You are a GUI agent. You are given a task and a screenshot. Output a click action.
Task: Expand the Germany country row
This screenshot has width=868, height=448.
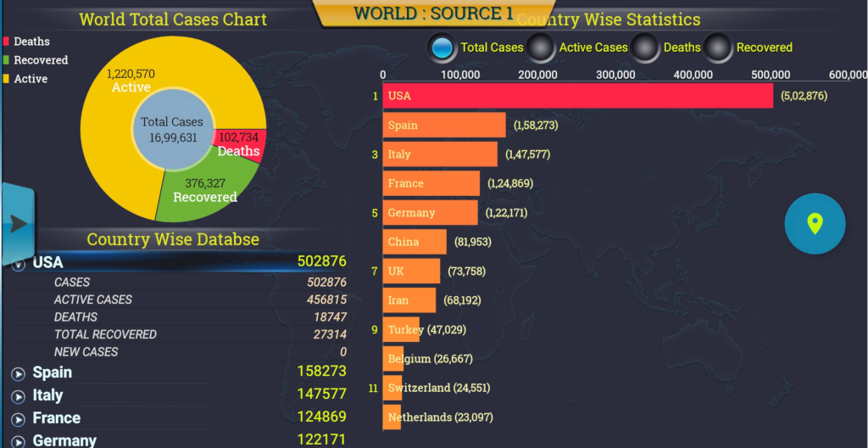coord(19,441)
